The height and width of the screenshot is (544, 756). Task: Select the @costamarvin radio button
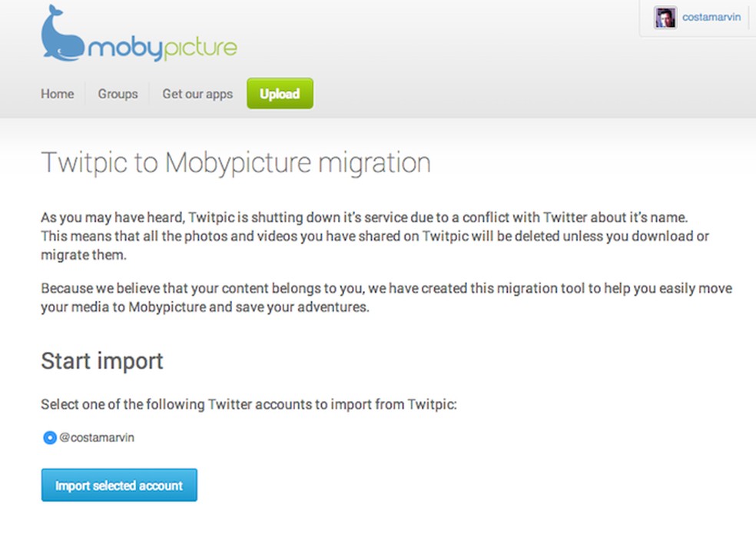pyautogui.click(x=50, y=438)
